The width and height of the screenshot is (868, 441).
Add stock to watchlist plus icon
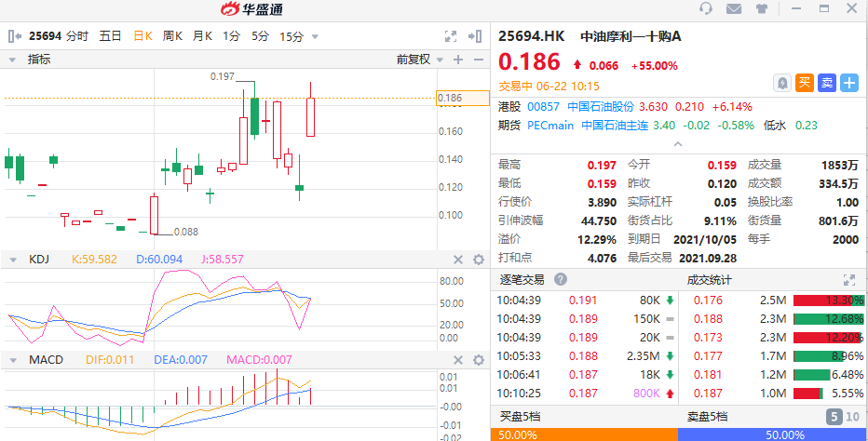click(849, 84)
